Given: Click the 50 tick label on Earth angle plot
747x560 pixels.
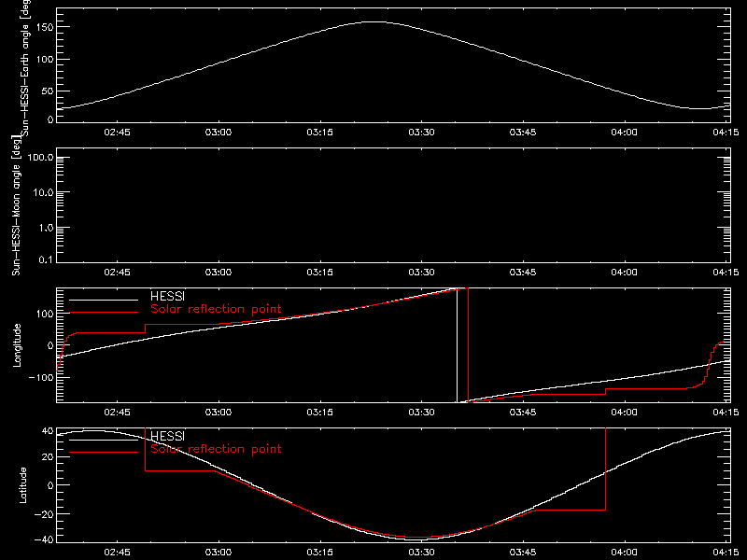Looking at the screenshot, I should point(48,91).
